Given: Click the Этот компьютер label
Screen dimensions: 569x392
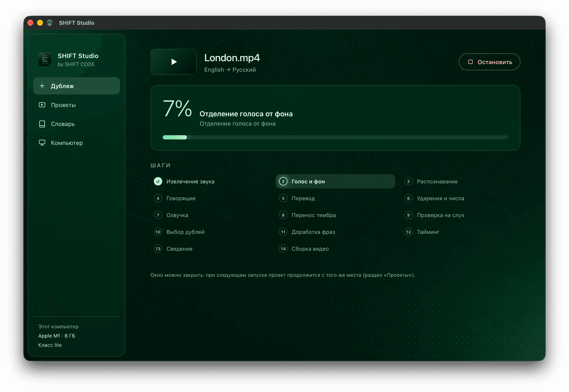Looking at the screenshot, I should point(58,326).
